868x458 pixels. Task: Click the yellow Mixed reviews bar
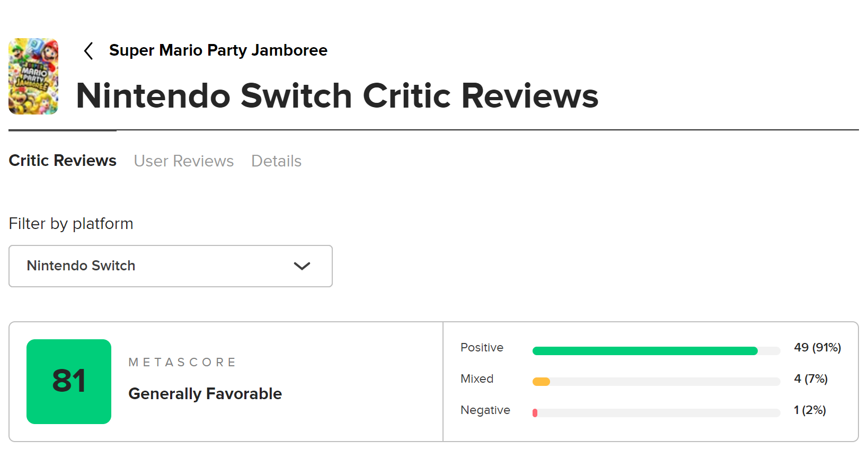[541, 382]
